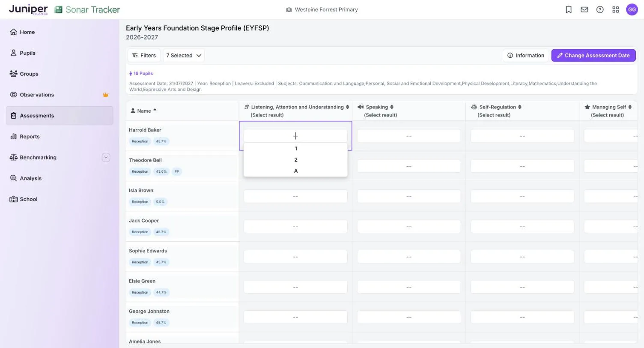Go to Home in sidebar
Viewport: 644px width, 348px height.
[60, 32]
